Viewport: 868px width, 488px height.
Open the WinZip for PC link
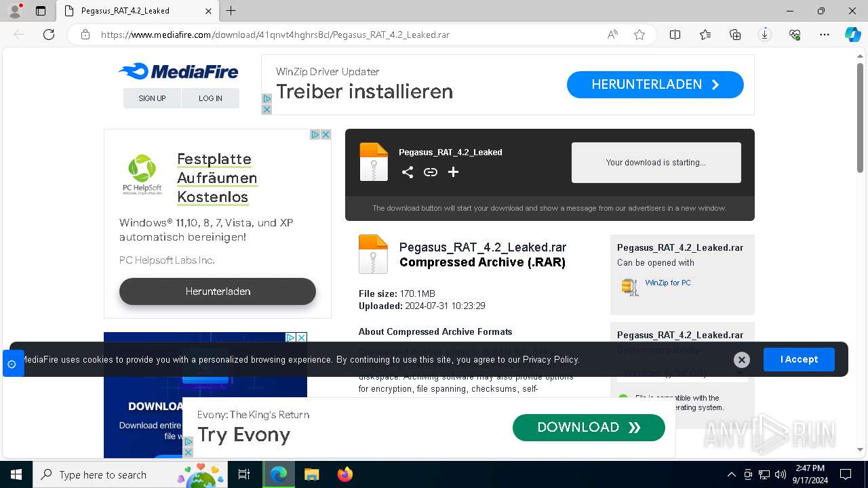coord(668,283)
